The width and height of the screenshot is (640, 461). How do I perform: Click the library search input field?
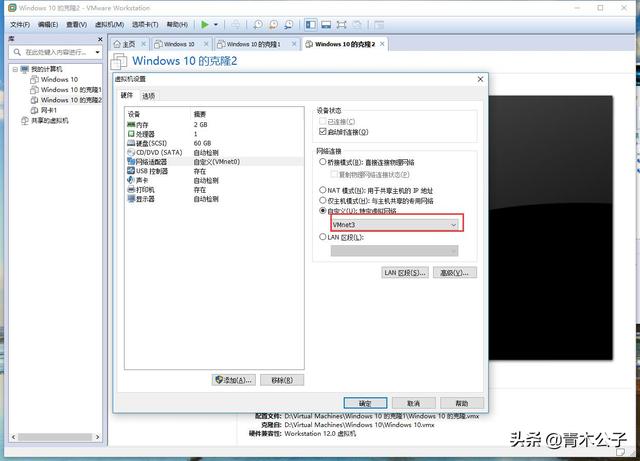pyautogui.click(x=56, y=52)
